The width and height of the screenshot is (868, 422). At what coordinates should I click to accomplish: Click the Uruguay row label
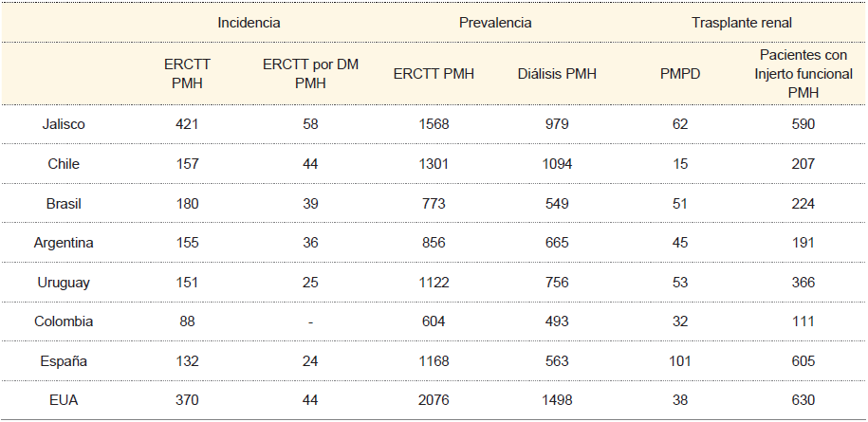pos(64,283)
